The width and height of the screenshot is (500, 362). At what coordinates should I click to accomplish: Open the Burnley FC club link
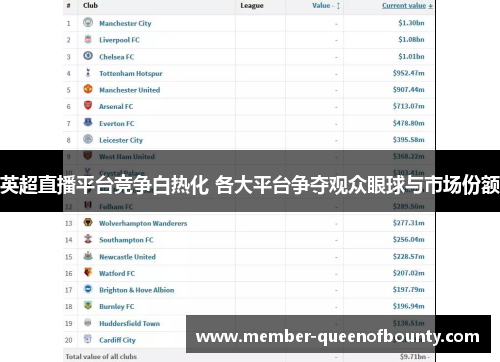[117, 307]
